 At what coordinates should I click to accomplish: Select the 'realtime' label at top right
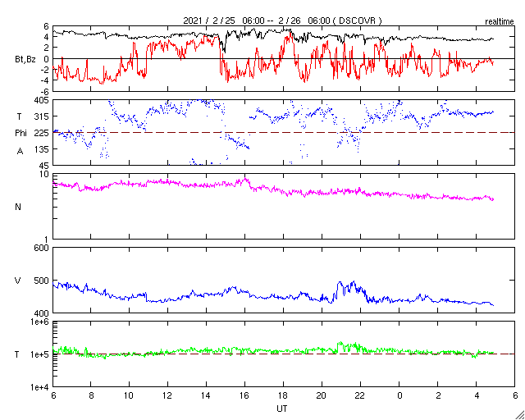[500, 22]
